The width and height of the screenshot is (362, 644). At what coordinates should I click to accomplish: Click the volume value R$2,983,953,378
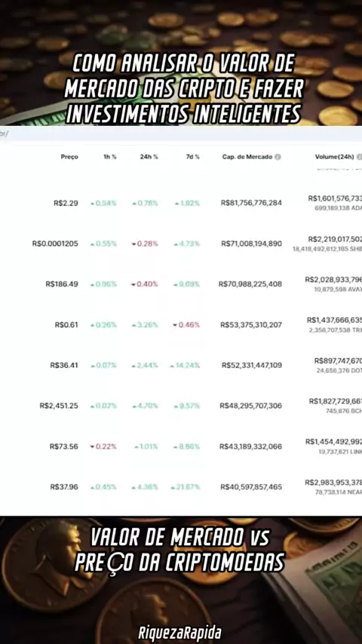click(x=333, y=483)
